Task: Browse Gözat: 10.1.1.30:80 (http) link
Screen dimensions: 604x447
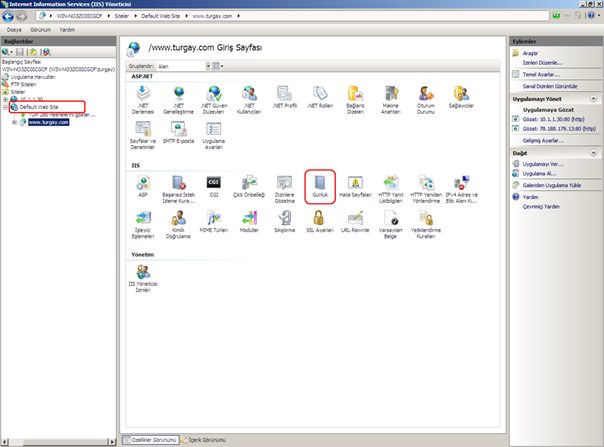Action: pyautogui.click(x=554, y=119)
